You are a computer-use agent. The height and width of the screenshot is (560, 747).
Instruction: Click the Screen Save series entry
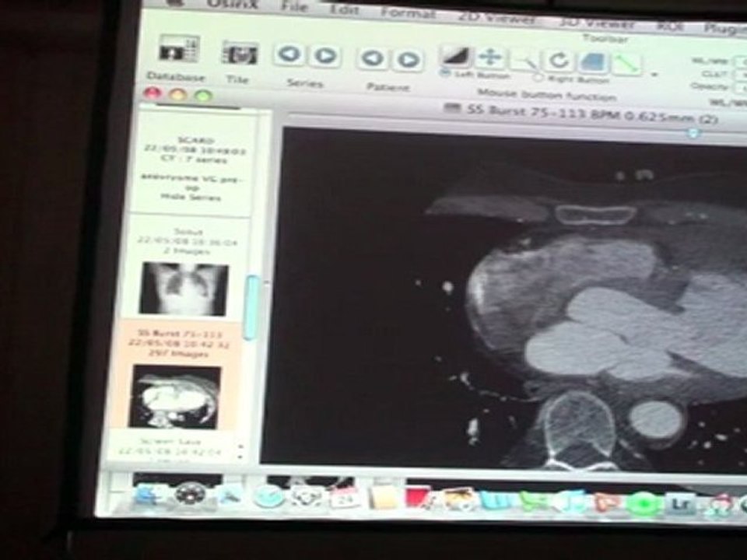tap(171, 448)
